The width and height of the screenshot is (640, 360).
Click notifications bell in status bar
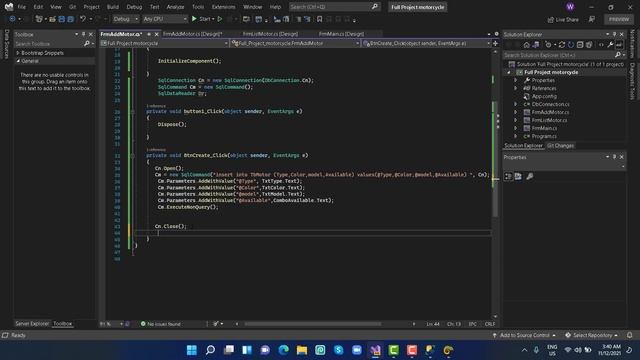click(x=629, y=335)
